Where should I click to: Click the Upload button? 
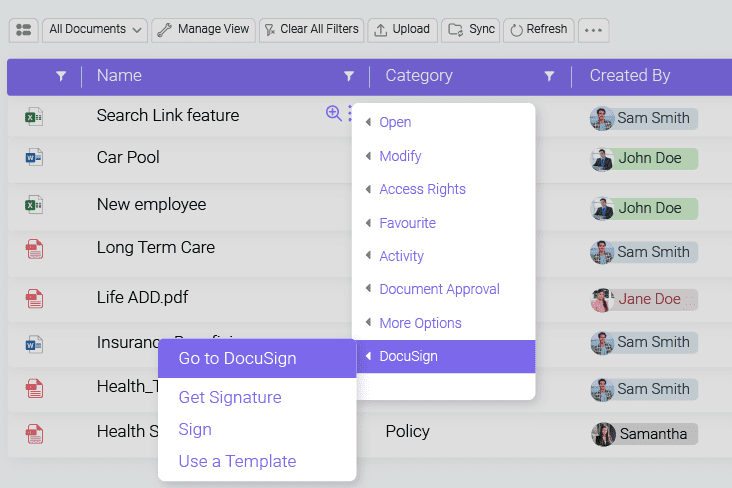point(402,30)
